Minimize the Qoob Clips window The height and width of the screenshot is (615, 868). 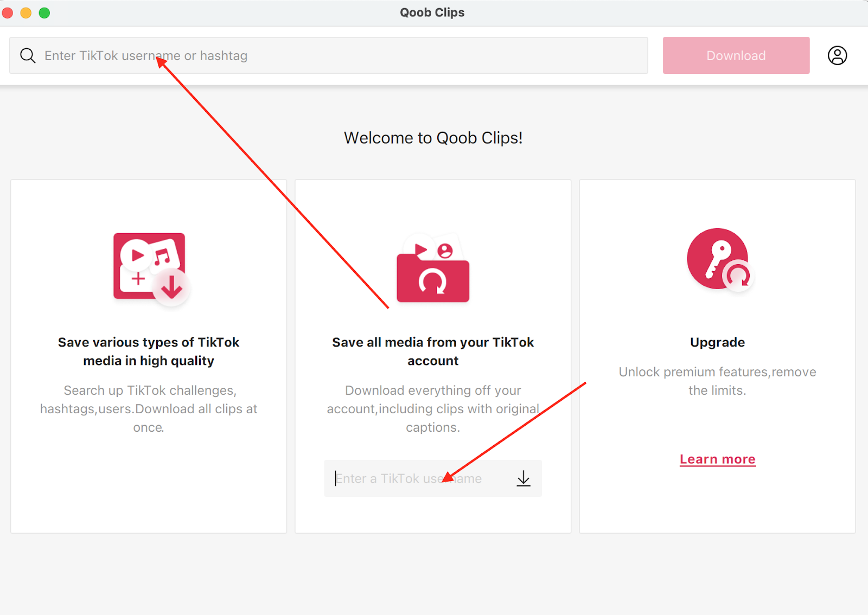[x=26, y=12]
